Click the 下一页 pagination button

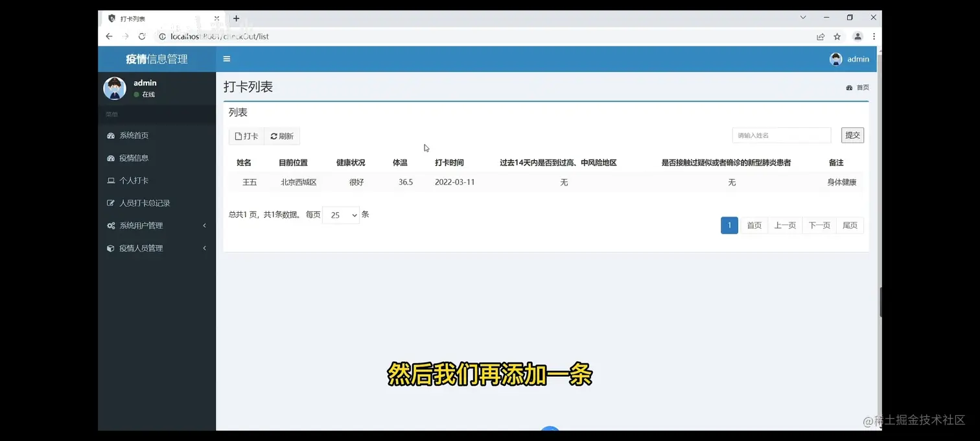[819, 225]
